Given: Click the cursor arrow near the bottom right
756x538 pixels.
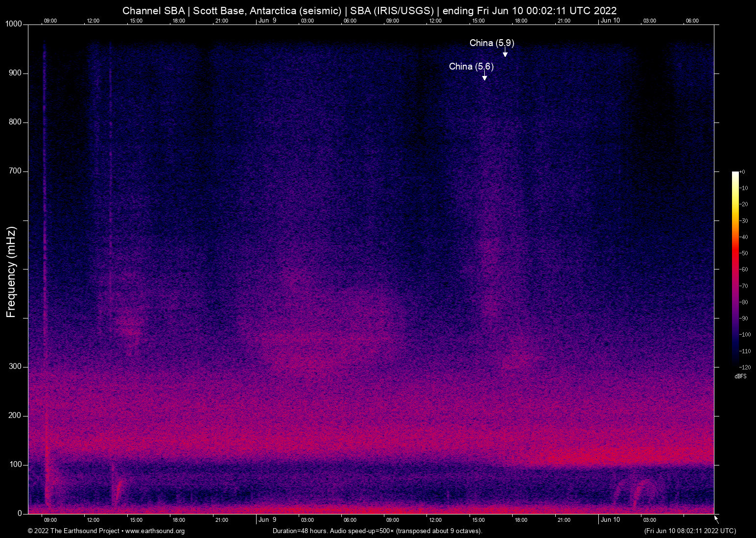Looking at the screenshot, I should (x=715, y=519).
